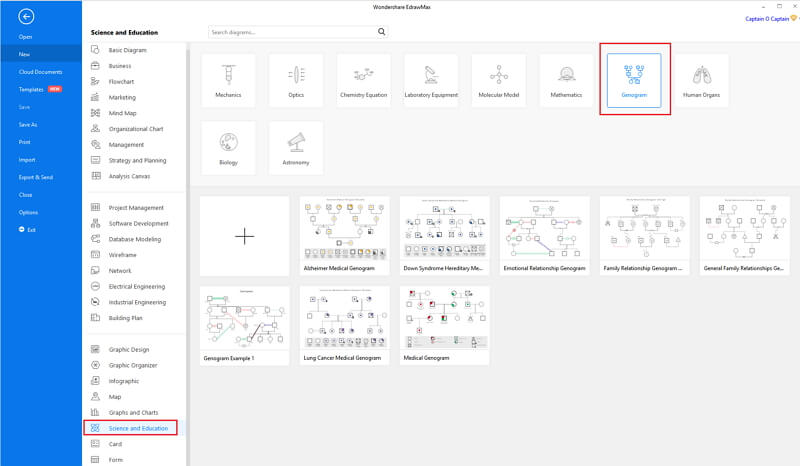This screenshot has height=466, width=800.
Task: Click the search magnifier icon
Action: click(381, 32)
